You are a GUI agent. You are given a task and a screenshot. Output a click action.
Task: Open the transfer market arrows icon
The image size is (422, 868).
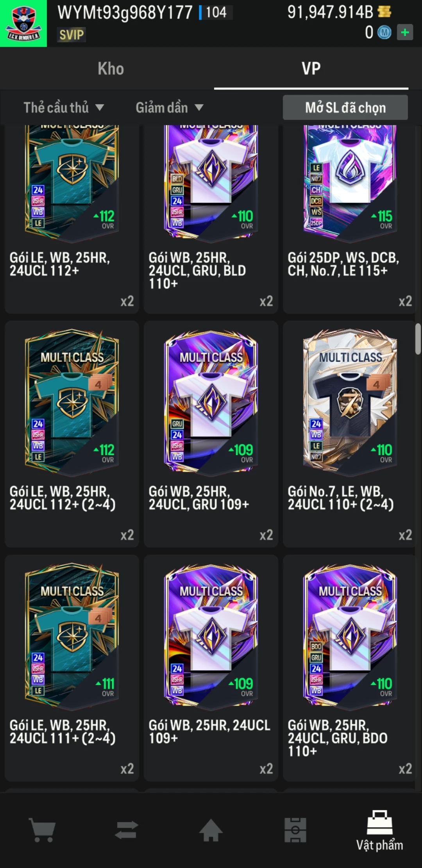pyautogui.click(x=127, y=830)
